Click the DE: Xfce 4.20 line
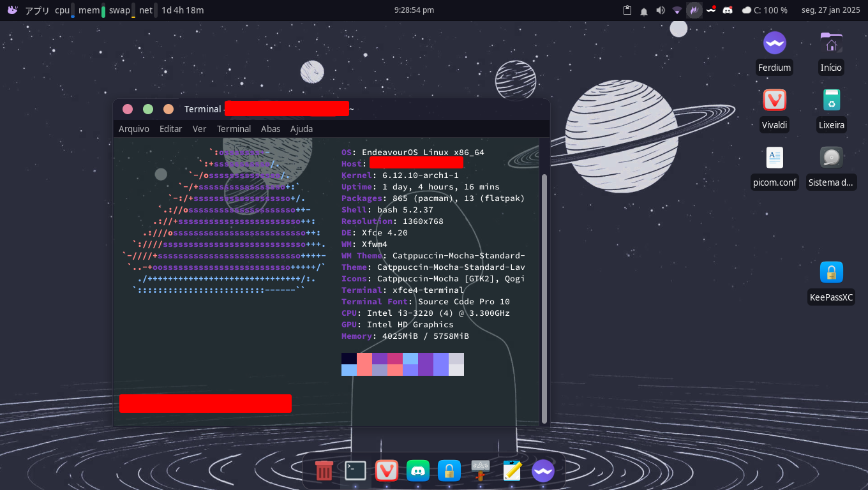The width and height of the screenshot is (868, 490). click(375, 233)
